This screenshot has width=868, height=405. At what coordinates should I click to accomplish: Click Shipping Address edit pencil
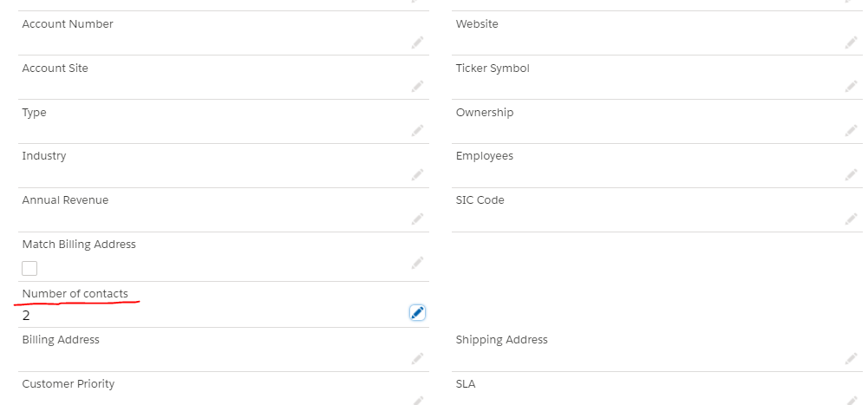tap(851, 358)
